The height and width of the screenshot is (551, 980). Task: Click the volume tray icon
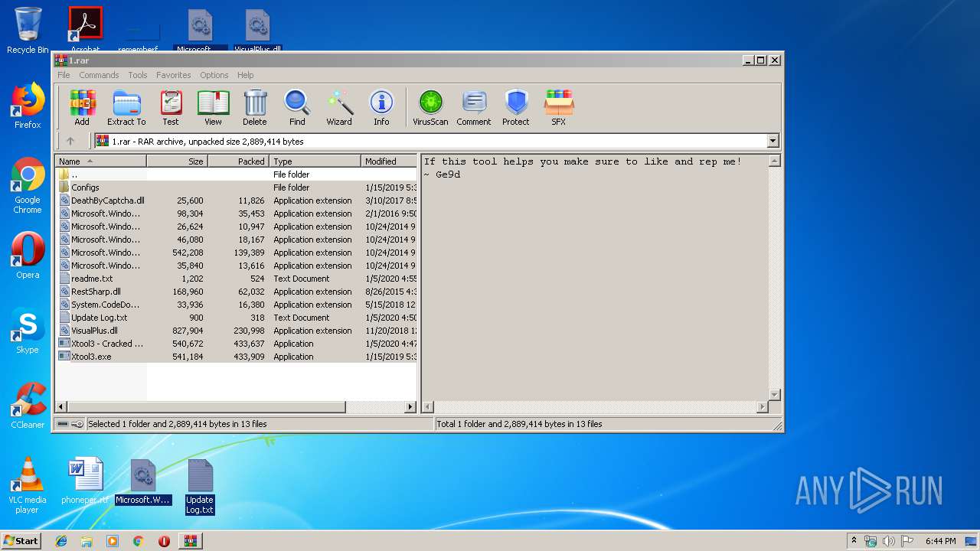(x=889, y=541)
